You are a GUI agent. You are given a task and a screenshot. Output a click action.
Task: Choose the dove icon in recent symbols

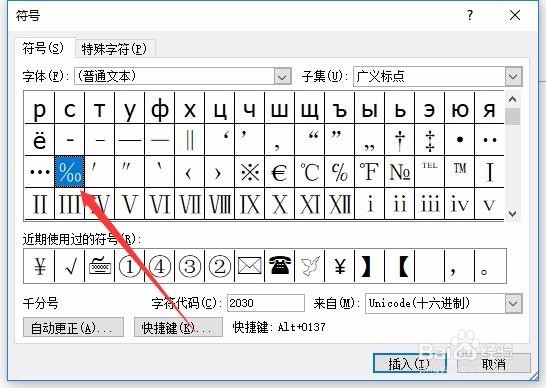[309, 266]
